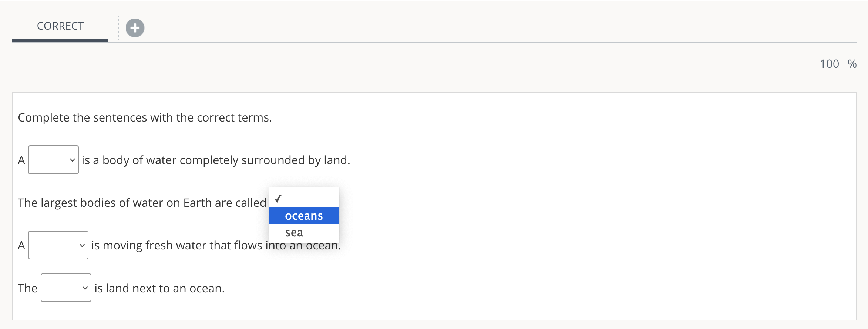868x329 pixels.
Task: Click chevron arrow of the river sentence dropdown
Action: 82,245
